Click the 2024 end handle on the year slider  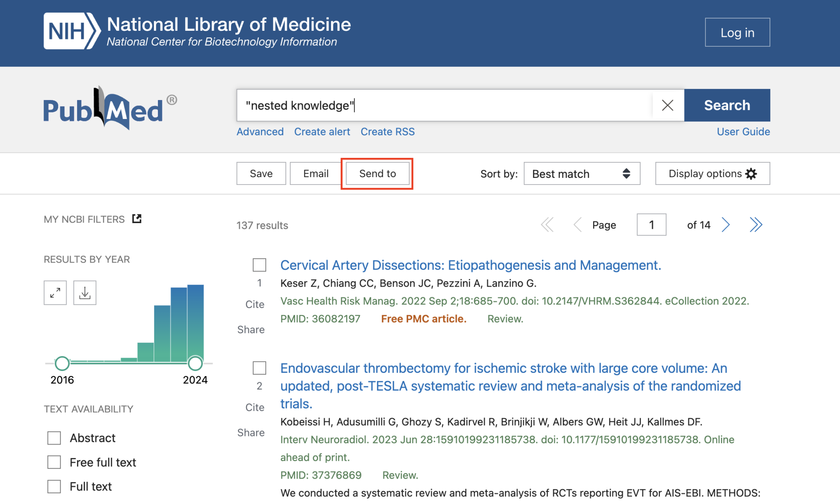[195, 363]
